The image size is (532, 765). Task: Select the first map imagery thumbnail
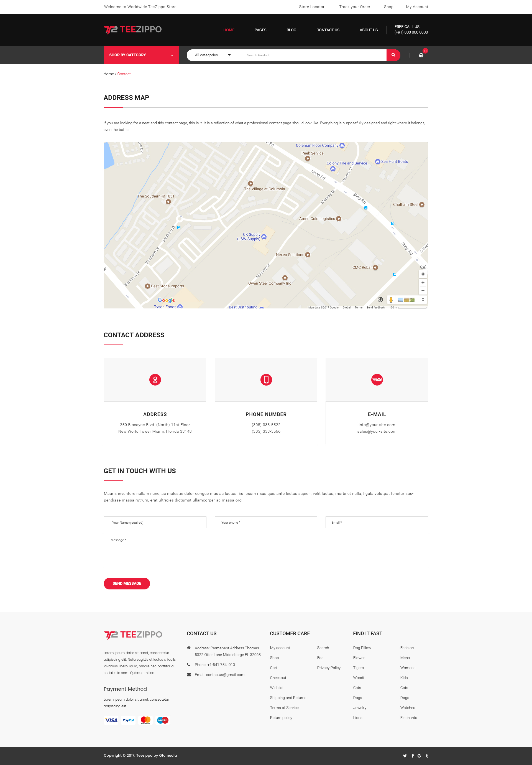(400, 300)
